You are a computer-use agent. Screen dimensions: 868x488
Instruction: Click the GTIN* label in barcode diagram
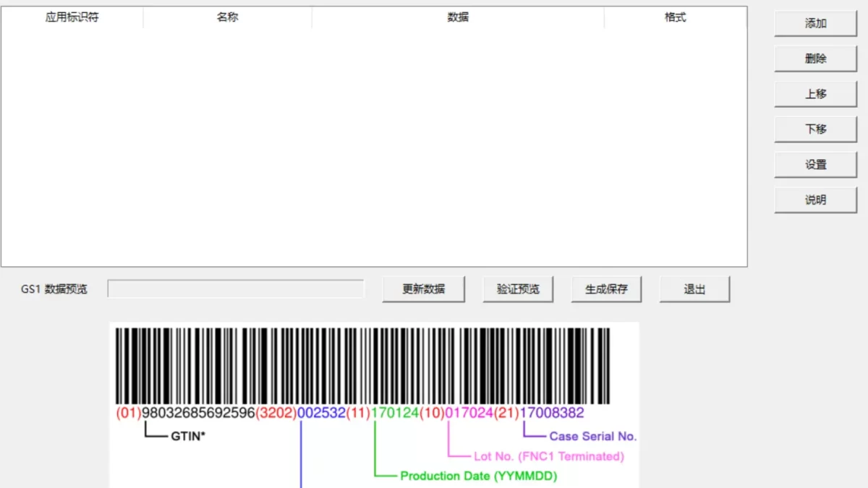(188, 436)
